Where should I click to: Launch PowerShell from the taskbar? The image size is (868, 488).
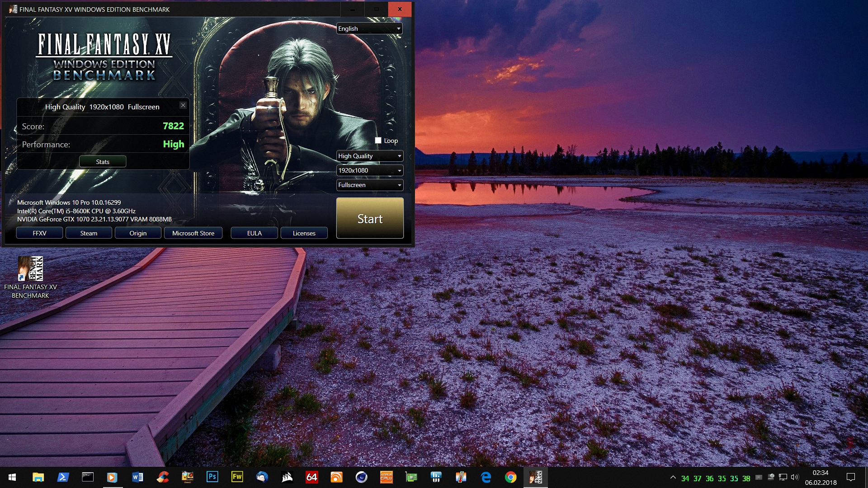63,477
